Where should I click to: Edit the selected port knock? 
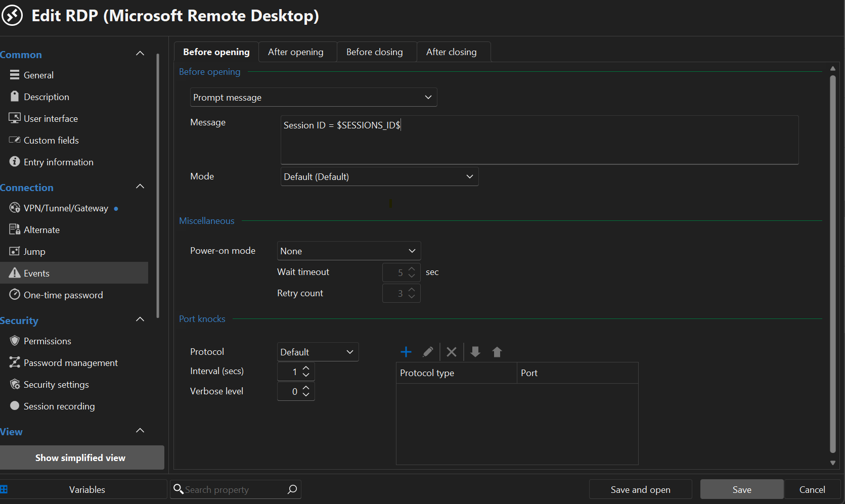click(x=428, y=352)
